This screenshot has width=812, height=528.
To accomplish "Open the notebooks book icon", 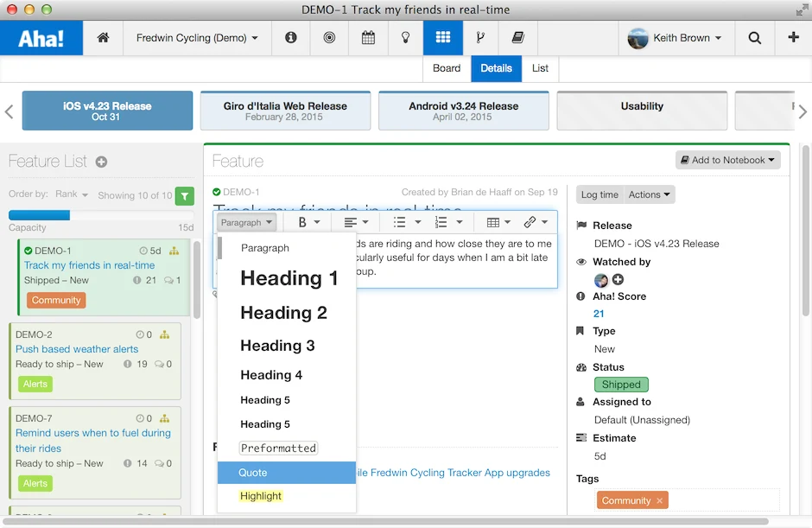I will coord(517,38).
